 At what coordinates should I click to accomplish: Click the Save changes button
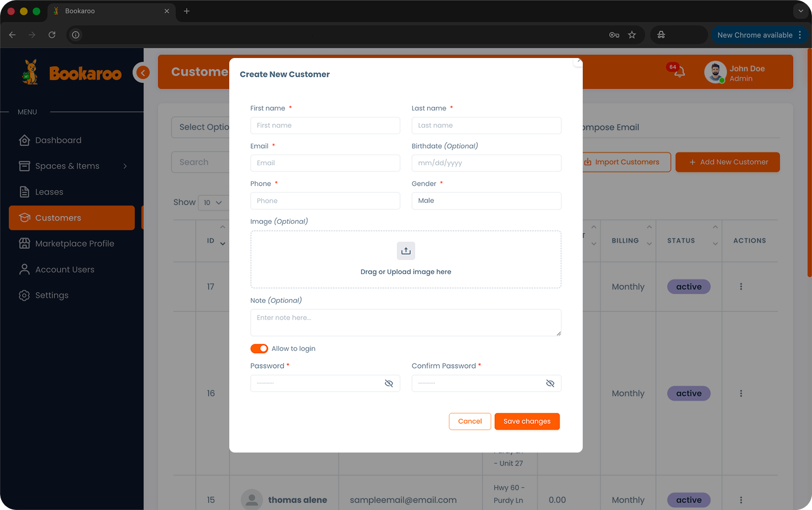(x=526, y=421)
